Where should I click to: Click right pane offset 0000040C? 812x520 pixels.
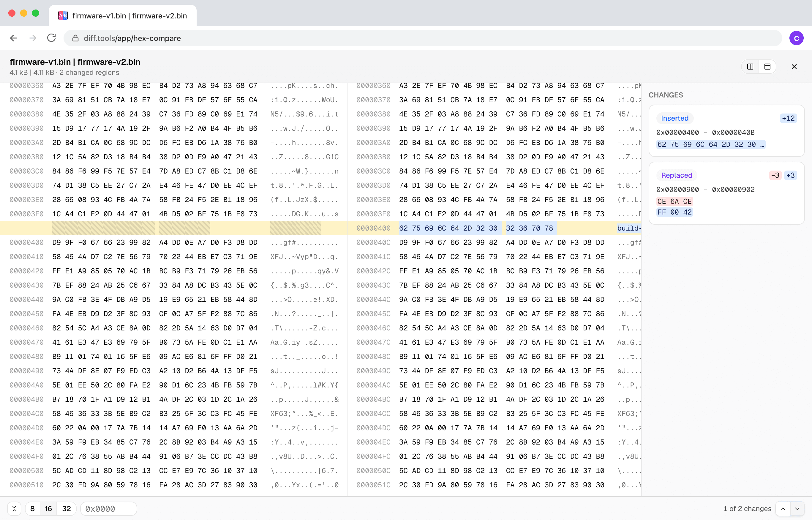coord(373,242)
